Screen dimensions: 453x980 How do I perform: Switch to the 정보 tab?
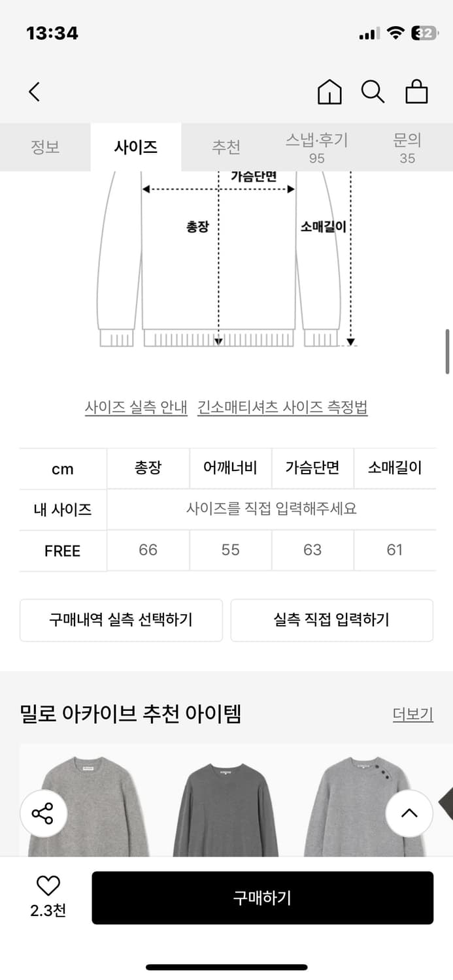click(x=45, y=147)
